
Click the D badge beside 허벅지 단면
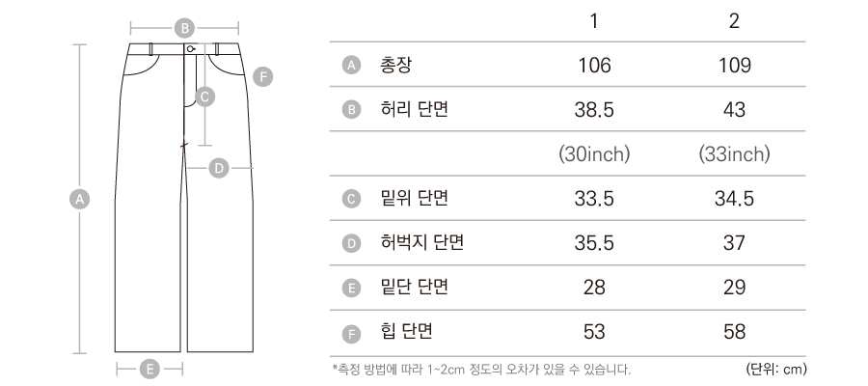(351, 243)
